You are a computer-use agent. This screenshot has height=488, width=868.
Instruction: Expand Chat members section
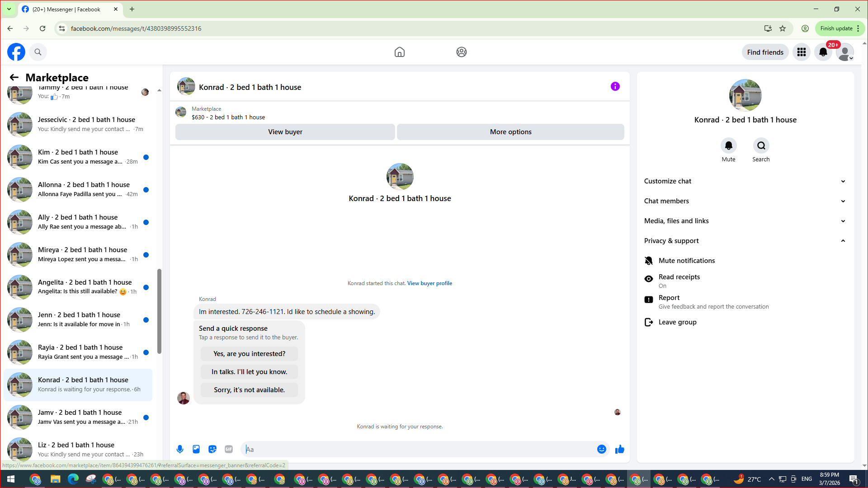745,201
